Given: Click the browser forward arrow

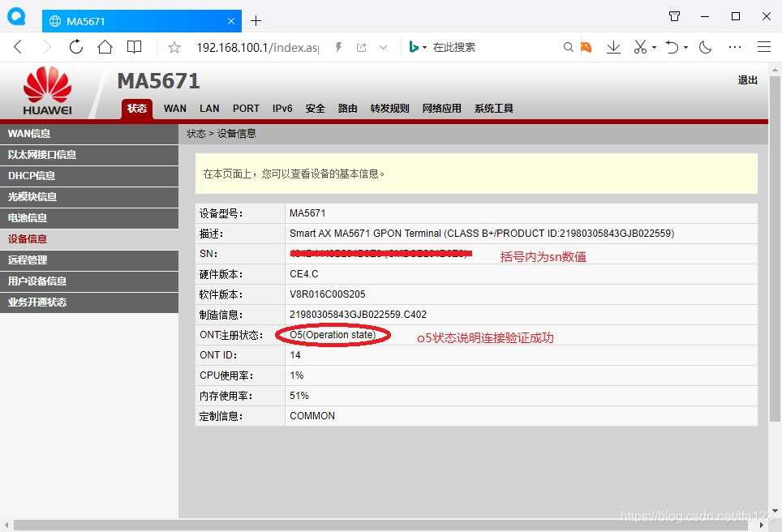Looking at the screenshot, I should [x=47, y=47].
